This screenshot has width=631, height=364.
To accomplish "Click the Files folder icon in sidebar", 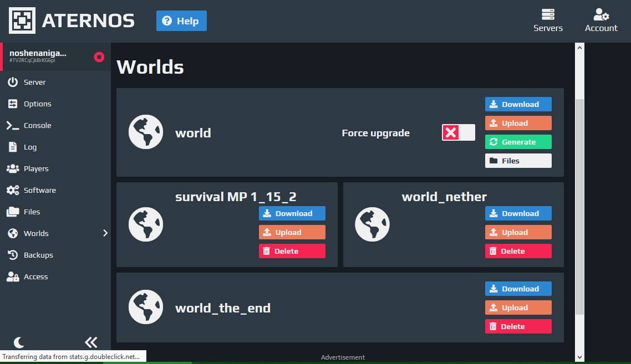I will (x=13, y=212).
